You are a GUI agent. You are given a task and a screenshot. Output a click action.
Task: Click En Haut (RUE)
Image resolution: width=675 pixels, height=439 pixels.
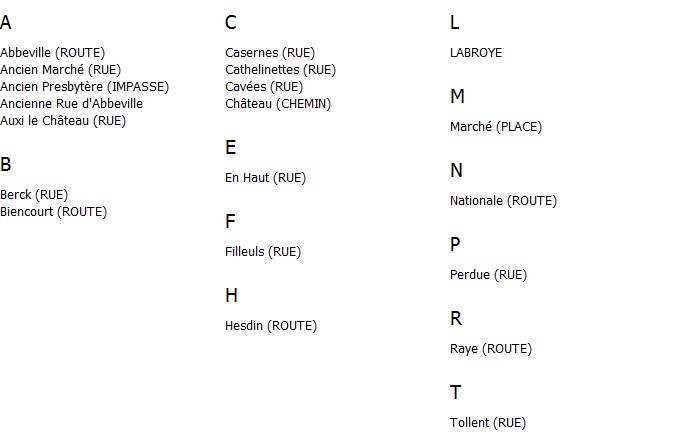click(266, 178)
